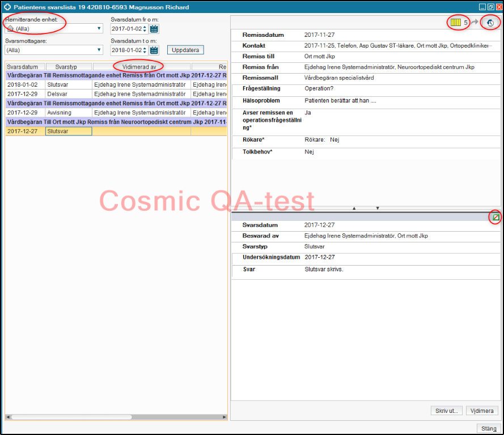Viewport: 504px width, 435px height.
Task: Click the gray forward arrow icon
Action: [475, 23]
